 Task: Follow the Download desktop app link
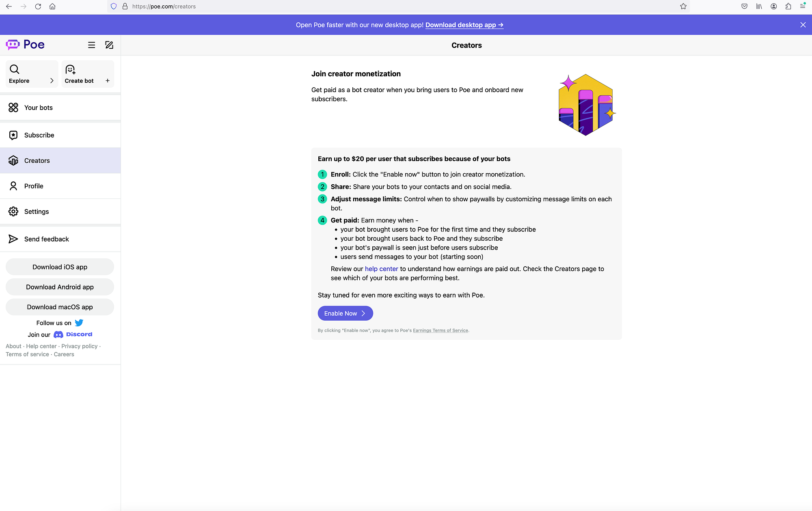[464, 25]
